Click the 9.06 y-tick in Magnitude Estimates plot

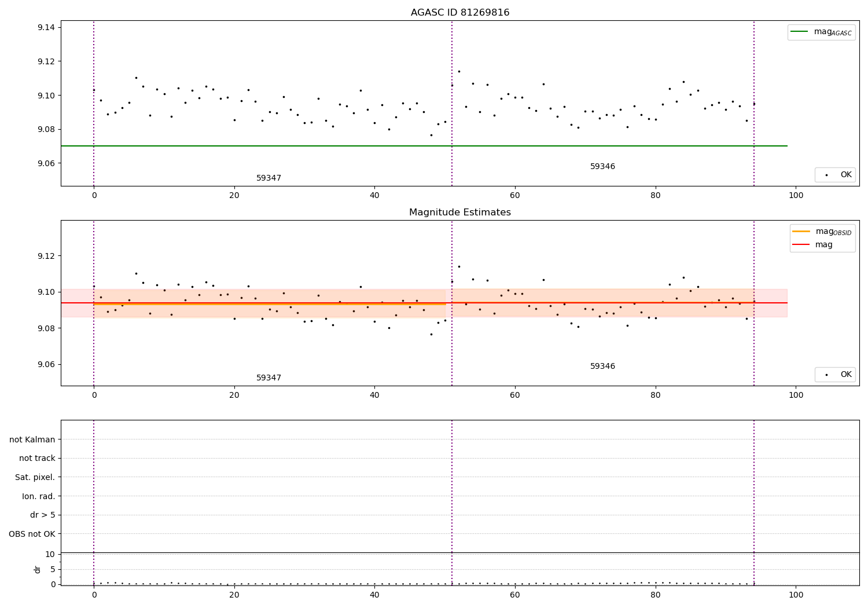click(x=46, y=365)
